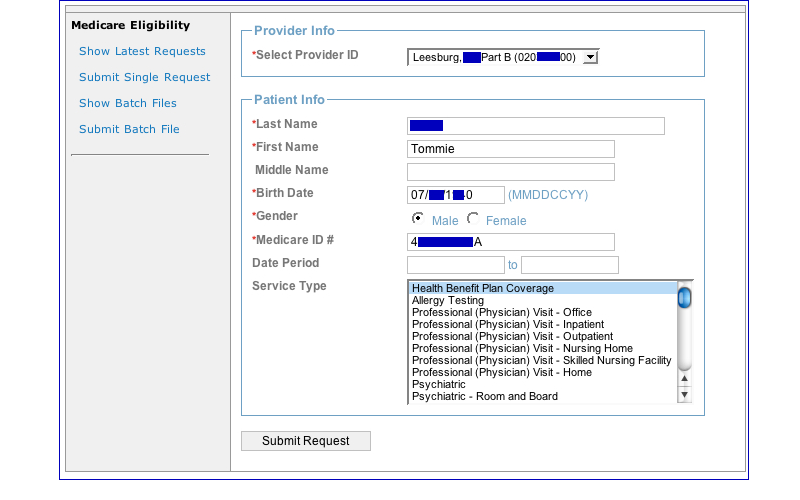Click the Date Period start field
Screen dimensions: 800x500
(456, 265)
